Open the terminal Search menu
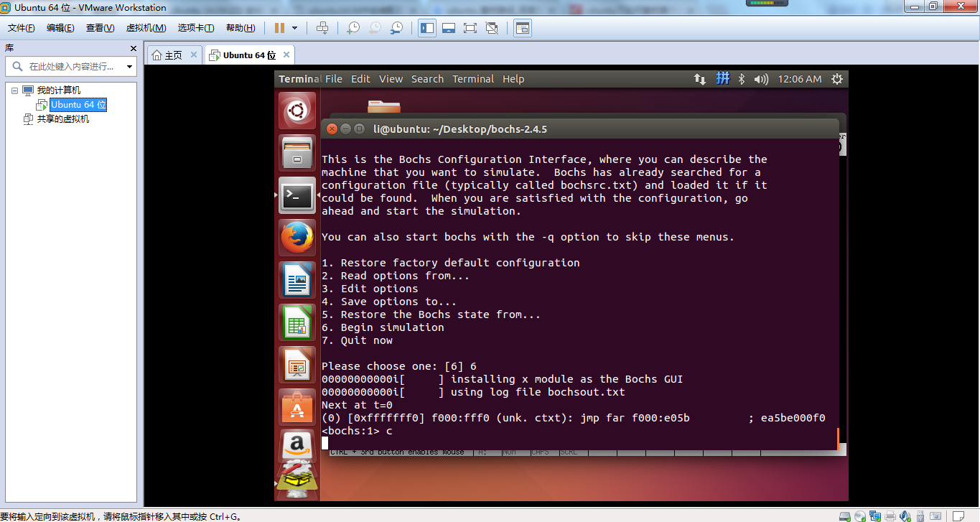This screenshot has height=522, width=980. click(x=427, y=79)
